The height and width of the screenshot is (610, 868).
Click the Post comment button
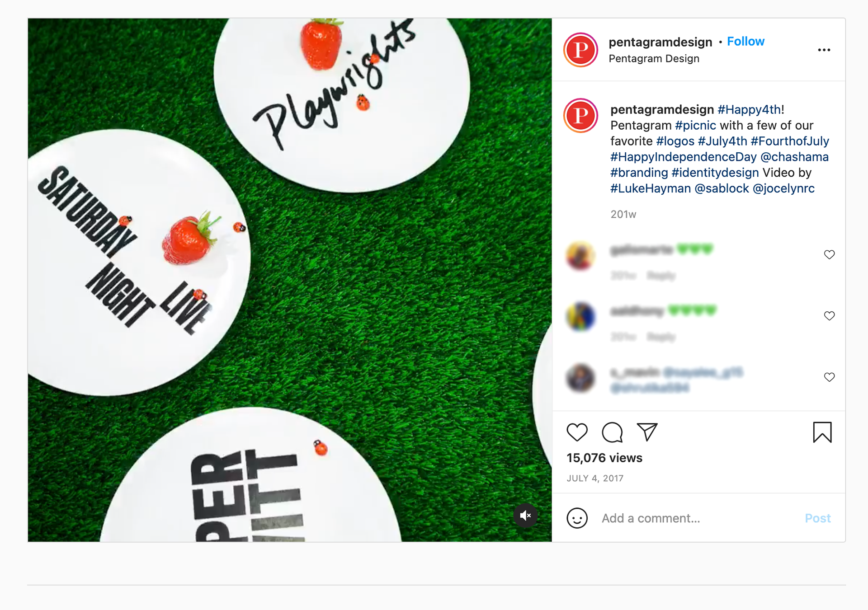[x=817, y=518]
